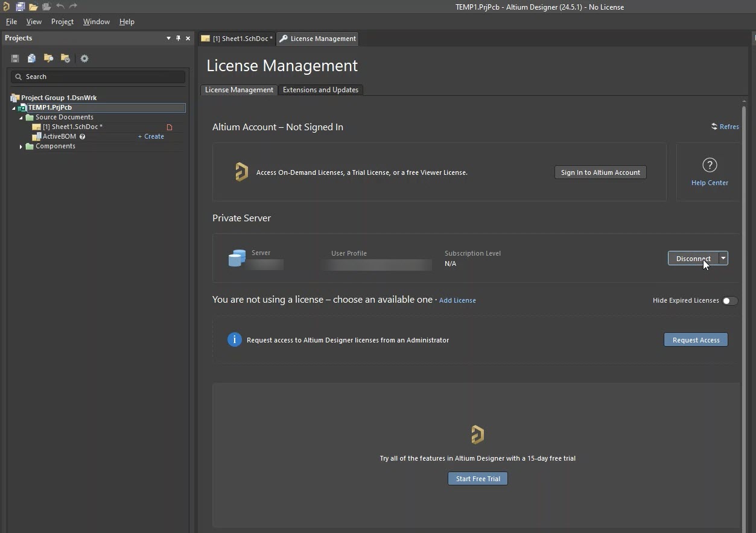Click the Add License link
Screen dimensions: 756x533
[457, 300]
